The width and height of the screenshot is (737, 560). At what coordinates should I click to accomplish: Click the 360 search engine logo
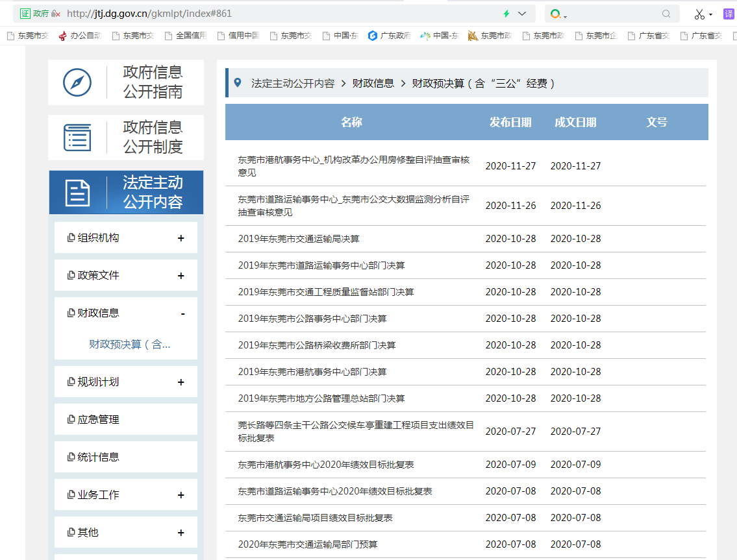(555, 14)
